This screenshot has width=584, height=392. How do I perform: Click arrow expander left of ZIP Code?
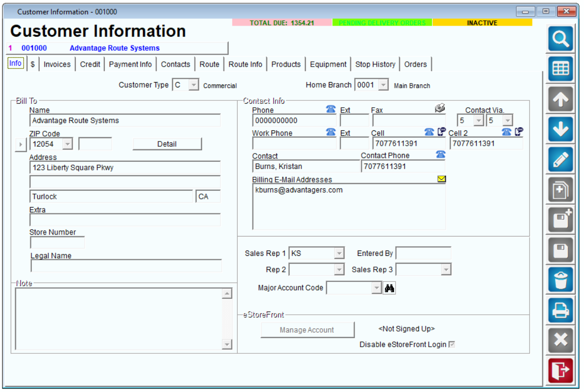tap(21, 144)
